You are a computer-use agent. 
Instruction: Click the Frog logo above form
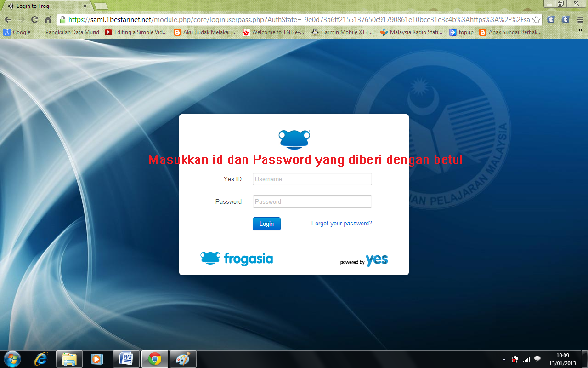[x=294, y=139]
